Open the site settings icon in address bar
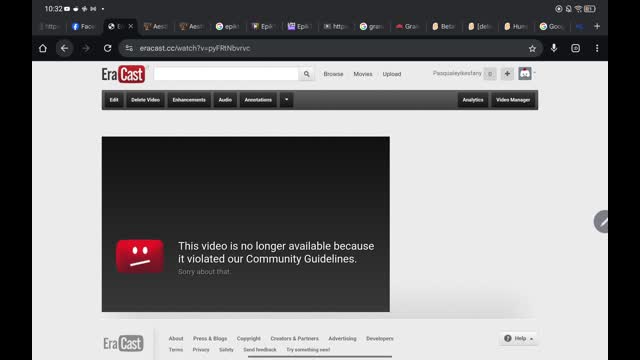The image size is (640, 360). (129, 48)
